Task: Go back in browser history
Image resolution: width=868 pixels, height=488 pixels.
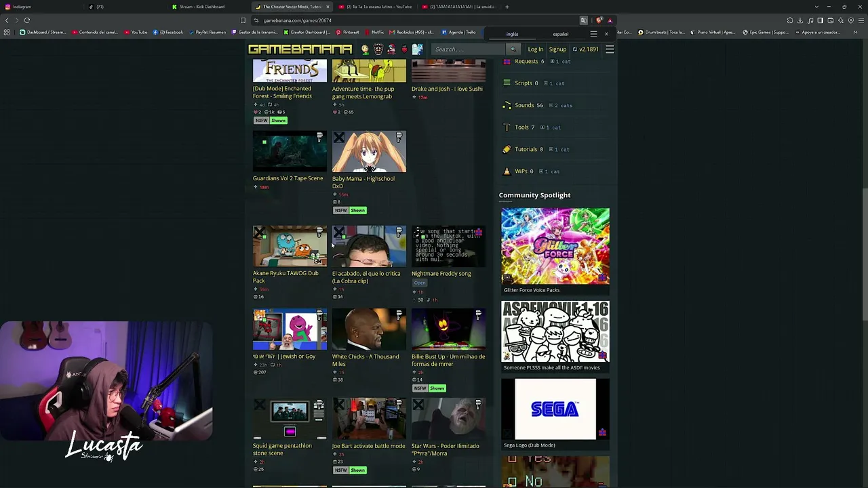Action: (7, 20)
